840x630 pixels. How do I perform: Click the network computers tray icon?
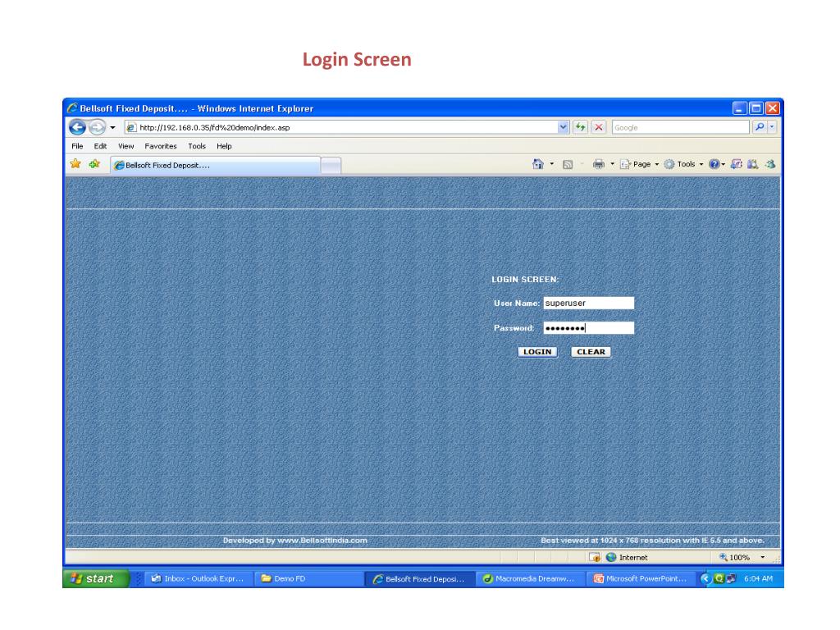731,578
